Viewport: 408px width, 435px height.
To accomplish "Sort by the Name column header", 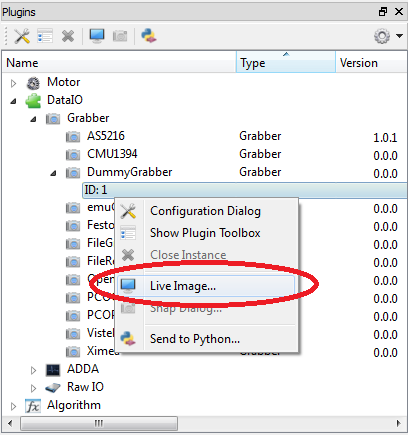I will click(119, 62).
